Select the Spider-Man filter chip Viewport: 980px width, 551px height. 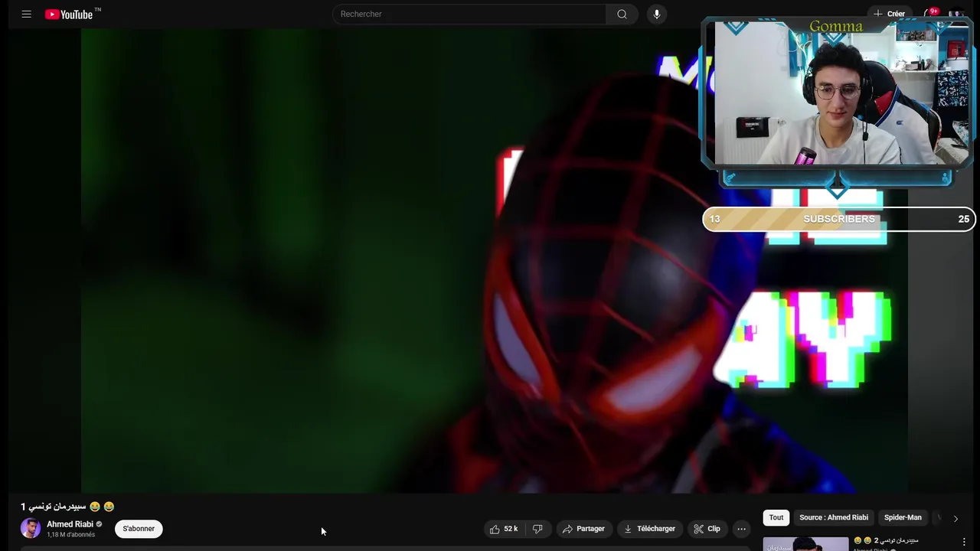pyautogui.click(x=903, y=517)
